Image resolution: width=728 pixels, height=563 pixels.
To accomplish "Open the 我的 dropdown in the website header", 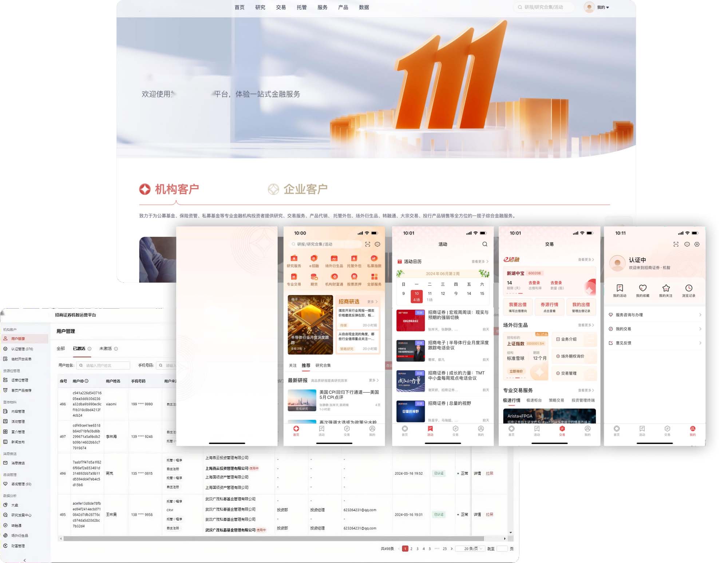I will click(603, 7).
